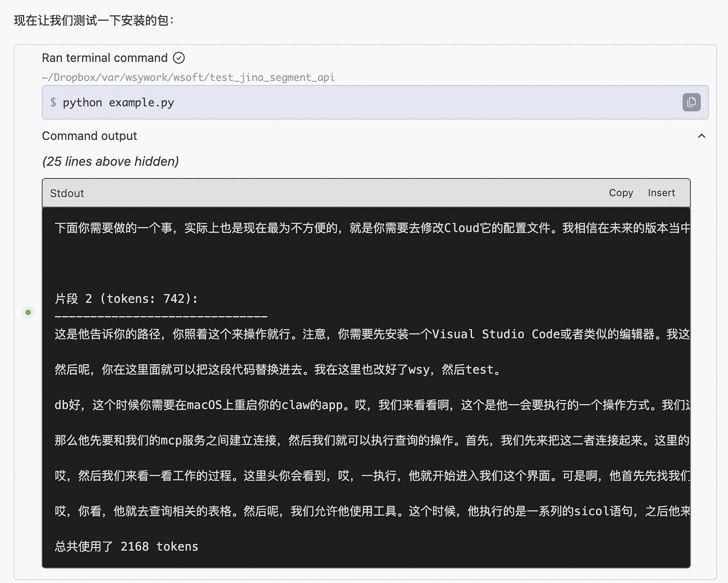Select the Stdout tab label
The width and height of the screenshot is (728, 583).
coord(66,193)
